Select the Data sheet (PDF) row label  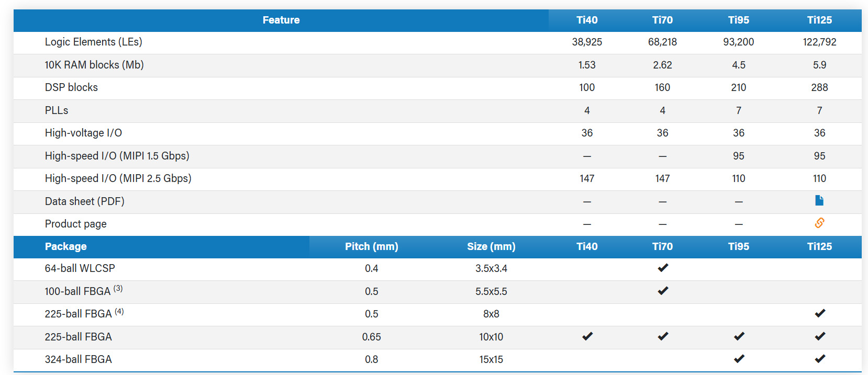85,201
